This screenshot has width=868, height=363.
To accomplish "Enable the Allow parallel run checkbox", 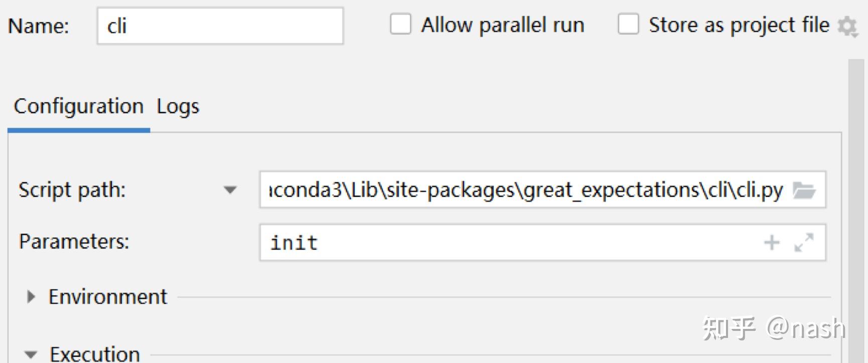I will (x=400, y=24).
